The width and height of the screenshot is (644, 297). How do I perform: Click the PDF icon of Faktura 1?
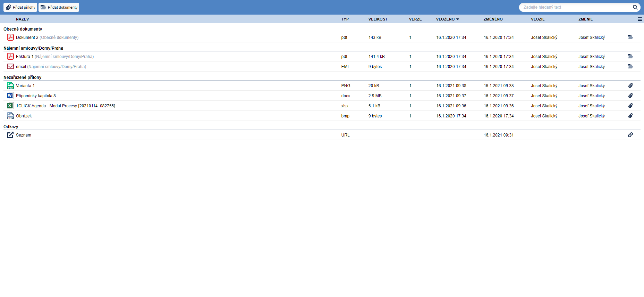(10, 56)
